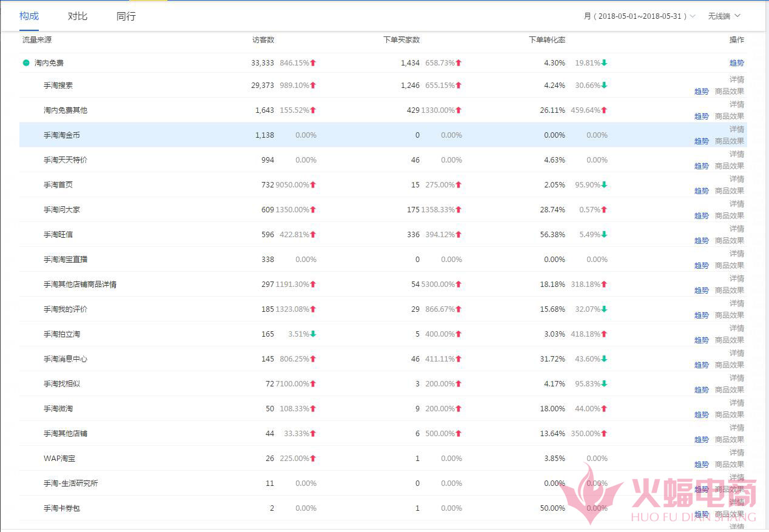This screenshot has height=532, width=769.
Task: Show 趋势 for 手淘旺信
Action: coord(702,241)
